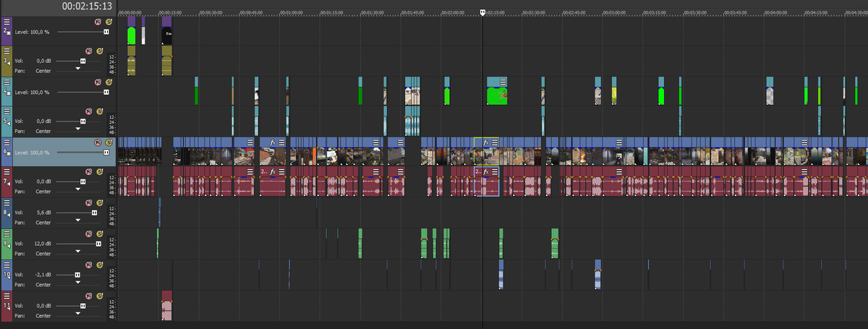Click the 00:01:00:00 mark on the ruler
Viewport: 868px width, 329px height.
(x=292, y=13)
